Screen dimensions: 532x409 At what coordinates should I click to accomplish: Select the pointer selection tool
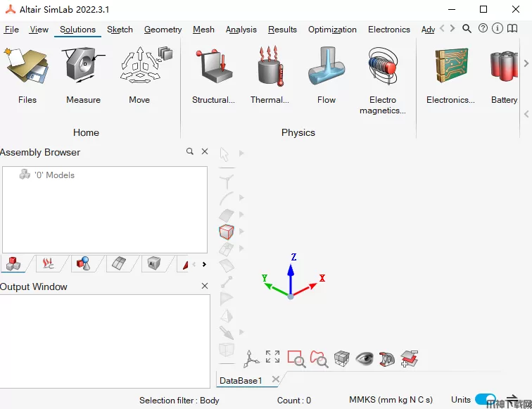[x=224, y=154]
